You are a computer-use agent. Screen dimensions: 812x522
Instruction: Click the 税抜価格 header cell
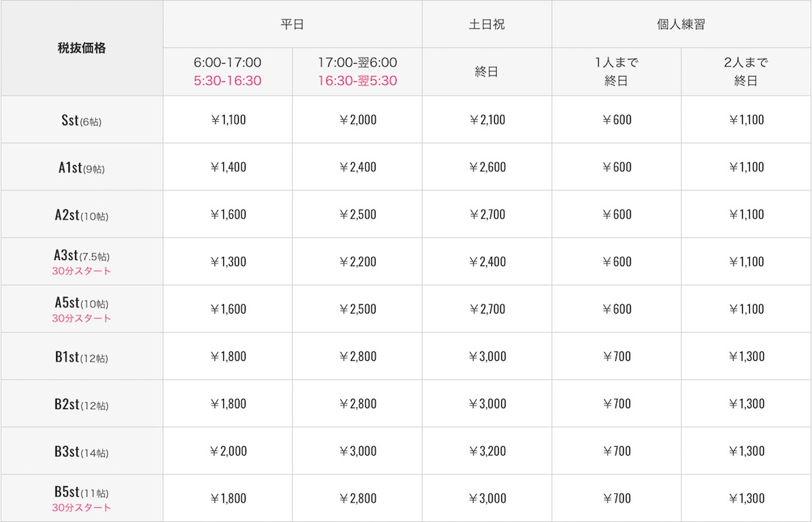pyautogui.click(x=81, y=48)
